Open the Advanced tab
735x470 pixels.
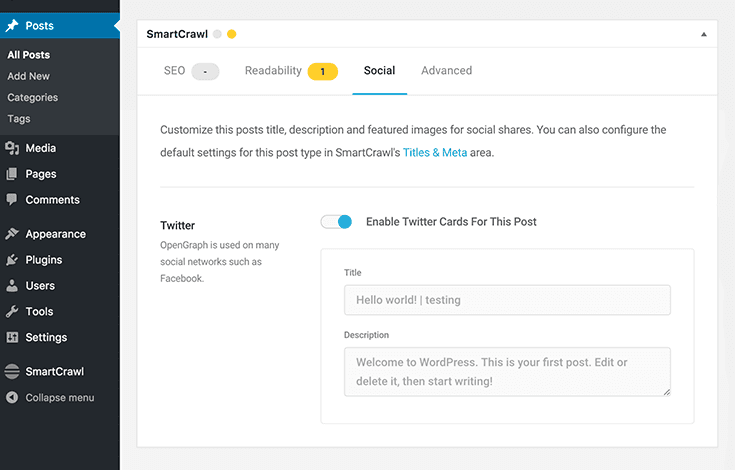[x=446, y=70]
